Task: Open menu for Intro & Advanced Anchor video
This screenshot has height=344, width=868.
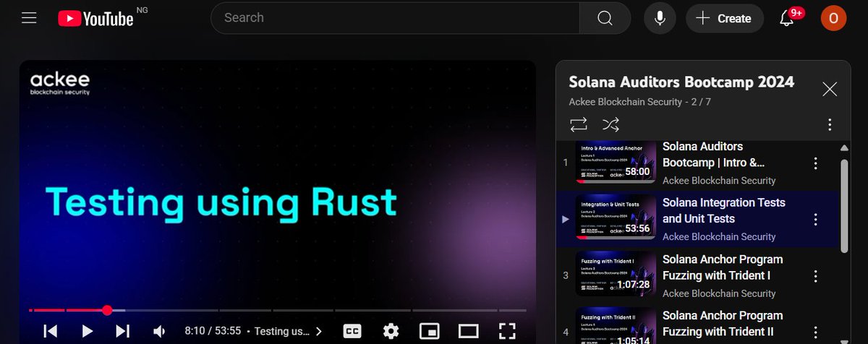Action: point(815,163)
